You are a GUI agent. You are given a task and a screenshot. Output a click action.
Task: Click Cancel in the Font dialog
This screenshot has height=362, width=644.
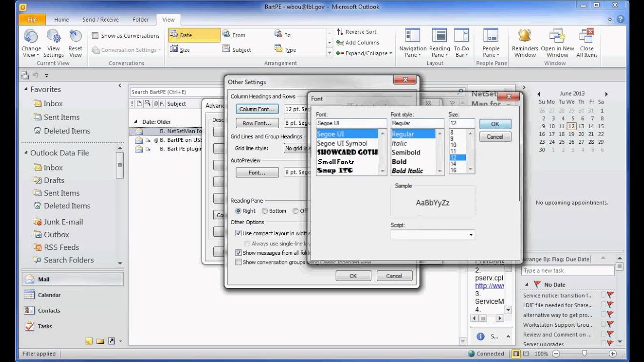(495, 137)
